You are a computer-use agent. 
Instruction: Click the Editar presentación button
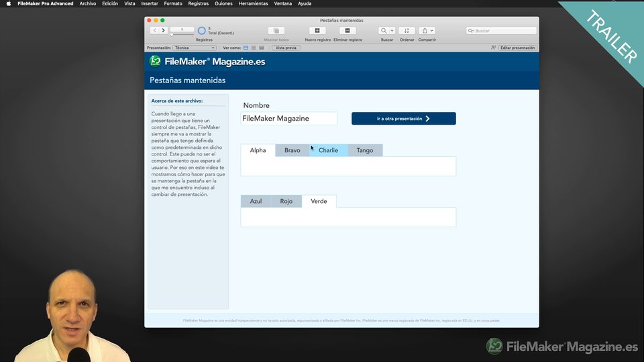[517, 48]
